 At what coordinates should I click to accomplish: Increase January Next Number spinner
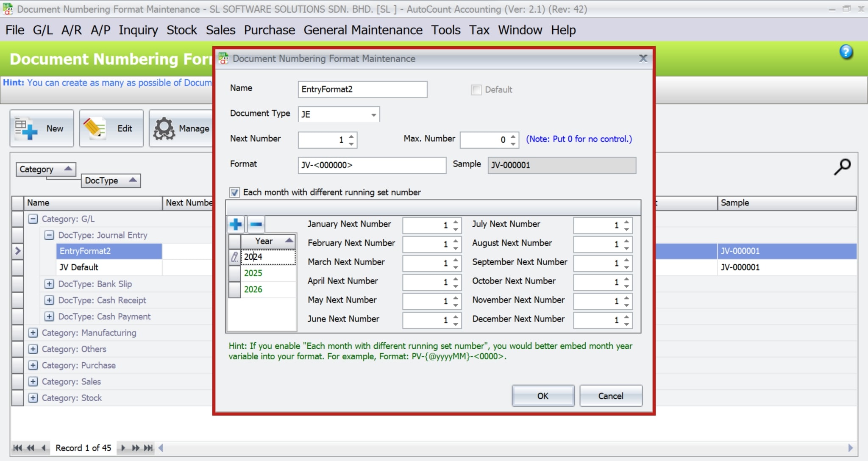coord(456,222)
